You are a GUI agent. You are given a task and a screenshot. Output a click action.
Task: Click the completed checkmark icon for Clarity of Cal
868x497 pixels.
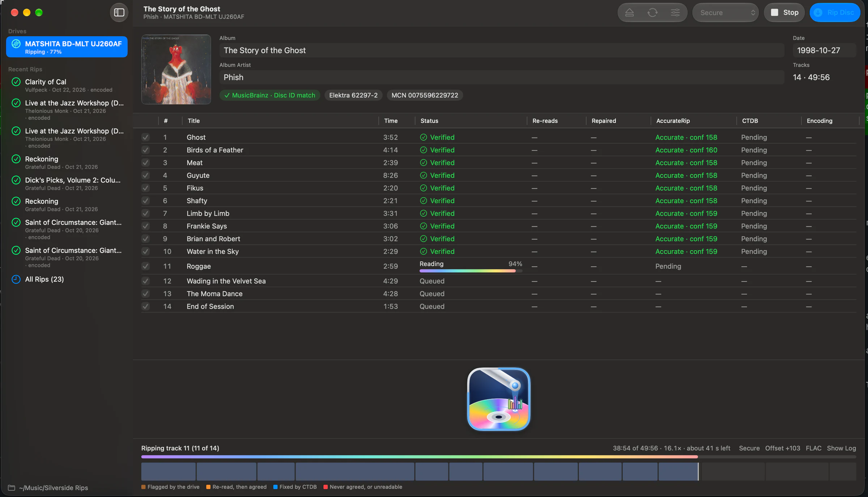16,82
